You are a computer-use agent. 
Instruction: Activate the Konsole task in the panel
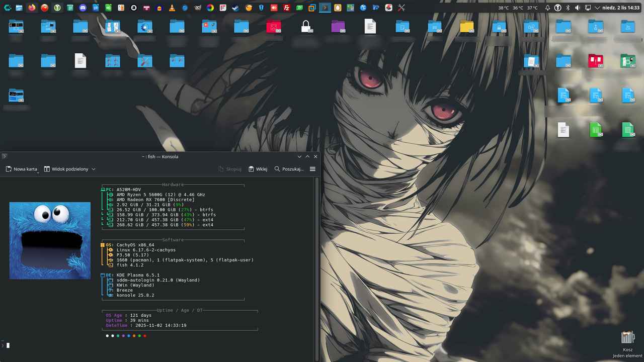[325, 8]
